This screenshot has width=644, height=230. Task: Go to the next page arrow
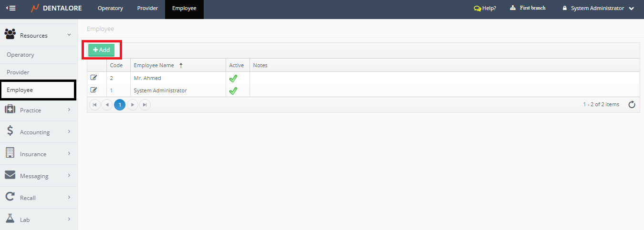pos(133,105)
